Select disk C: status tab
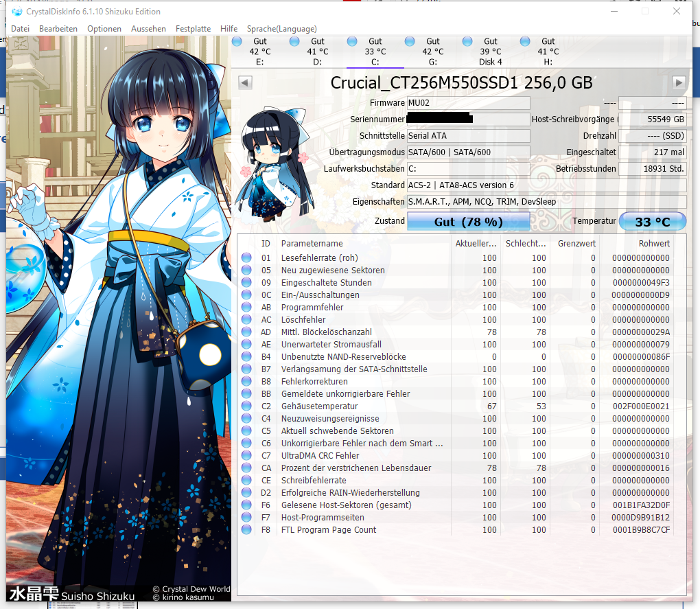 coord(375,51)
